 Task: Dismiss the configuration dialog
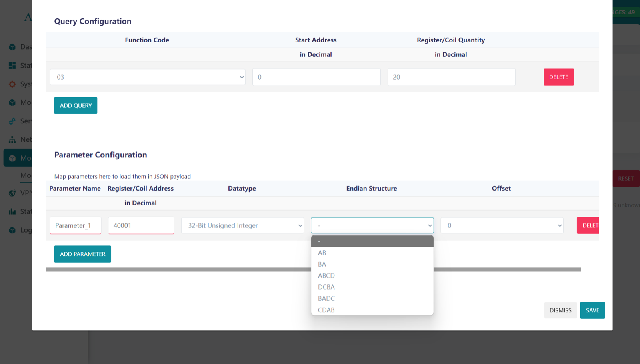tap(560, 310)
